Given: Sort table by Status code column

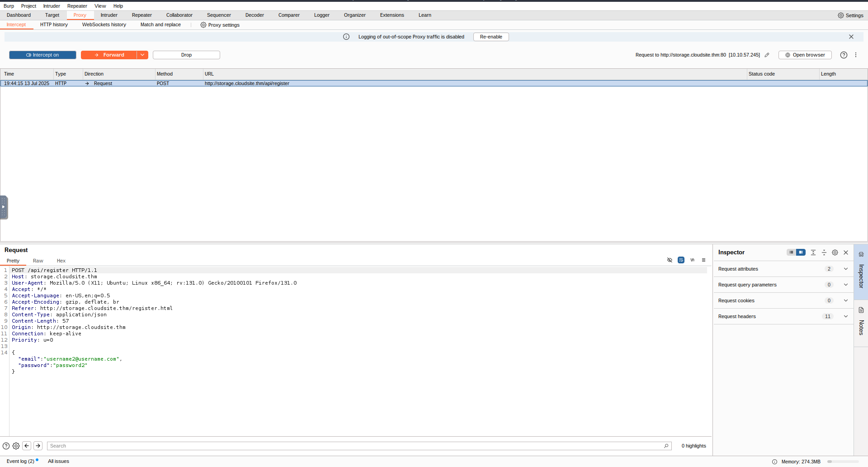Looking at the screenshot, I should click(x=783, y=74).
